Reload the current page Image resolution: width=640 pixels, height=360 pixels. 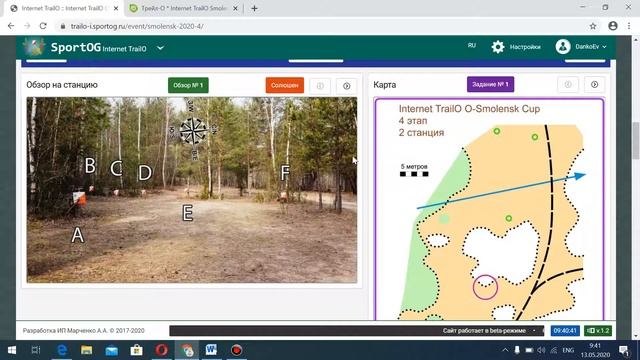pyautogui.click(x=43, y=26)
